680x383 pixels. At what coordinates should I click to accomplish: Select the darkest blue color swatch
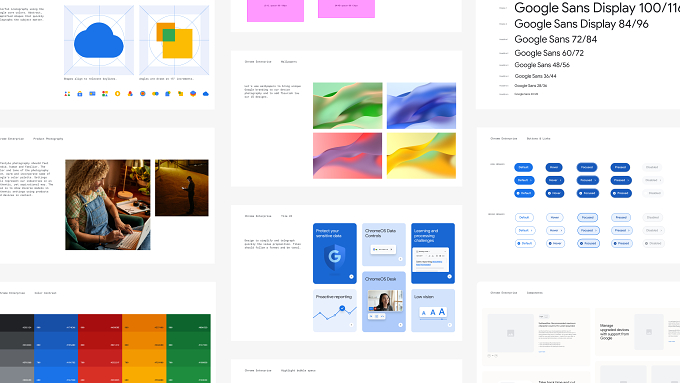point(56,324)
